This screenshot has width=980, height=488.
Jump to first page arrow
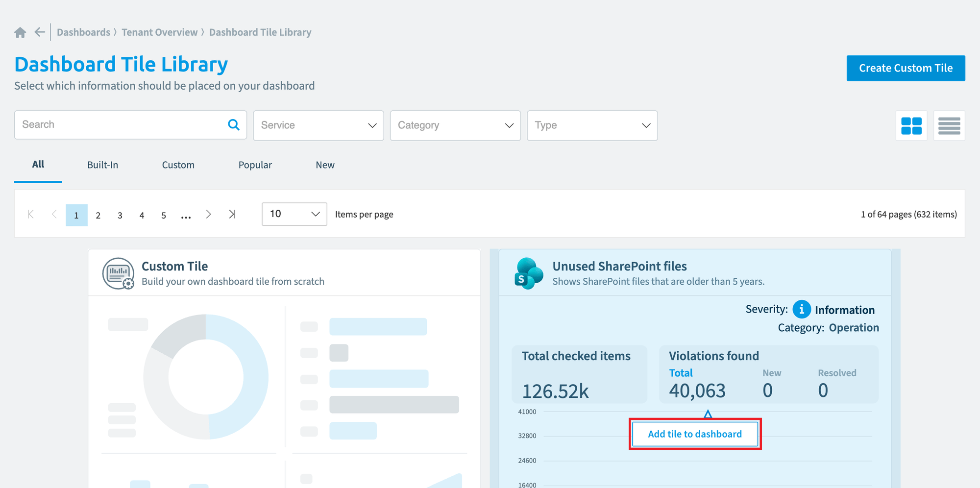tap(31, 214)
